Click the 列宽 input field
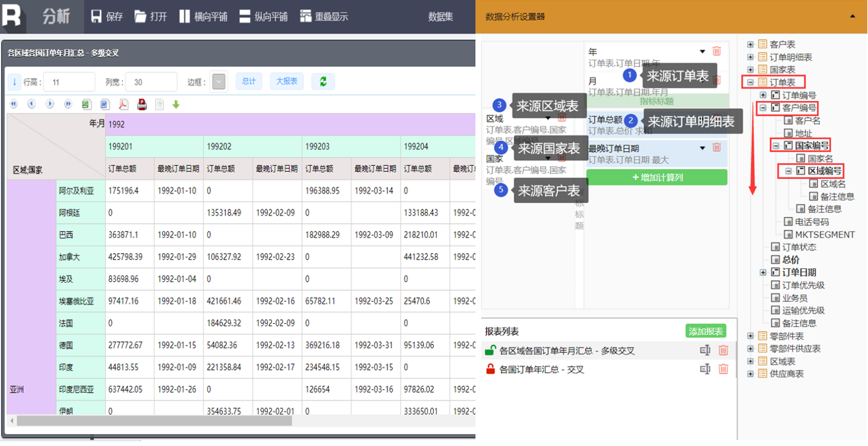The image size is (868, 446). (x=151, y=82)
